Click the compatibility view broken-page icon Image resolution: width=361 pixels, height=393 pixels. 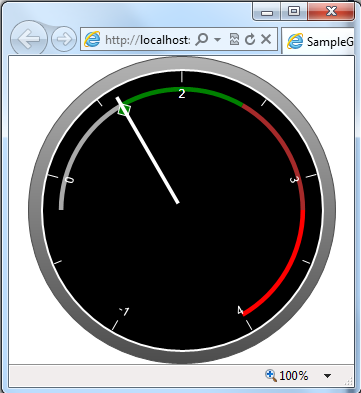(x=234, y=39)
